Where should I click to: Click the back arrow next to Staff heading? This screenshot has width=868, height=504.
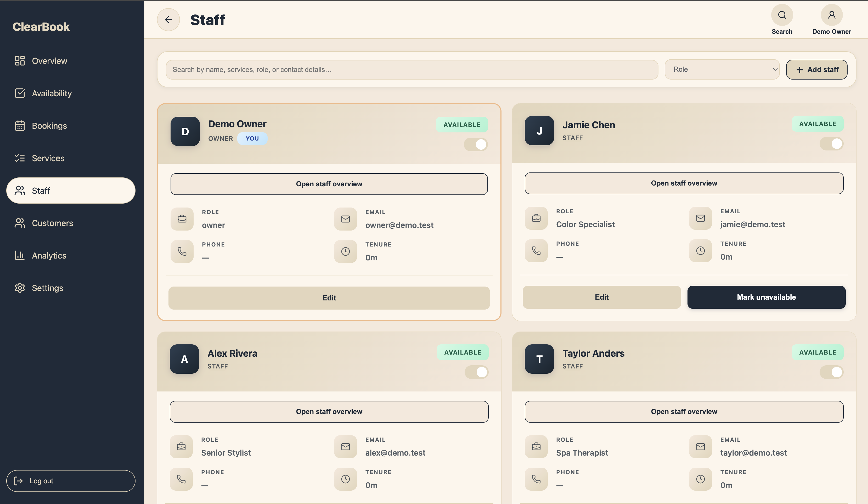point(168,19)
